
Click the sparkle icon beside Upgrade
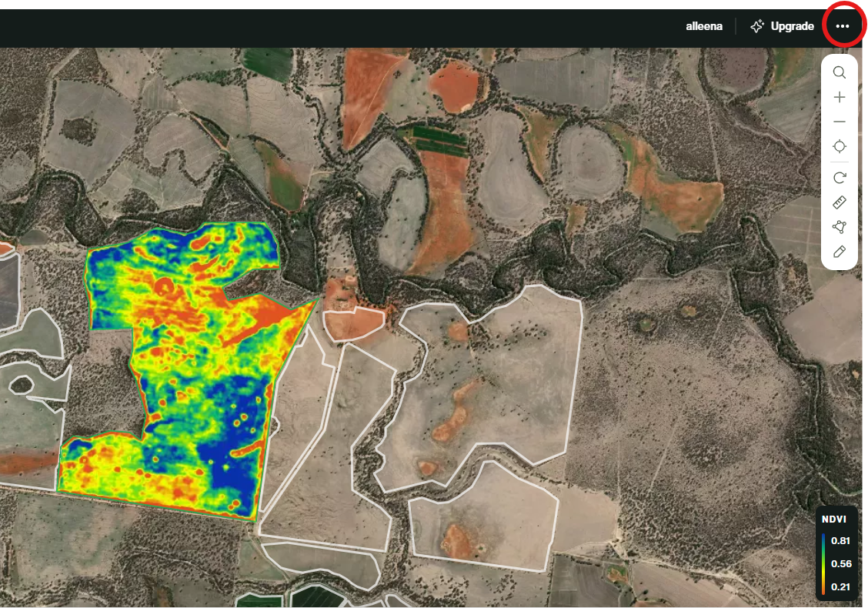click(757, 26)
